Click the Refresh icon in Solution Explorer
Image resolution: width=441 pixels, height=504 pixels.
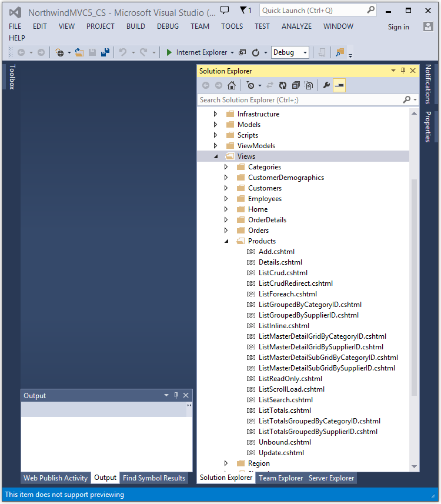coord(283,85)
